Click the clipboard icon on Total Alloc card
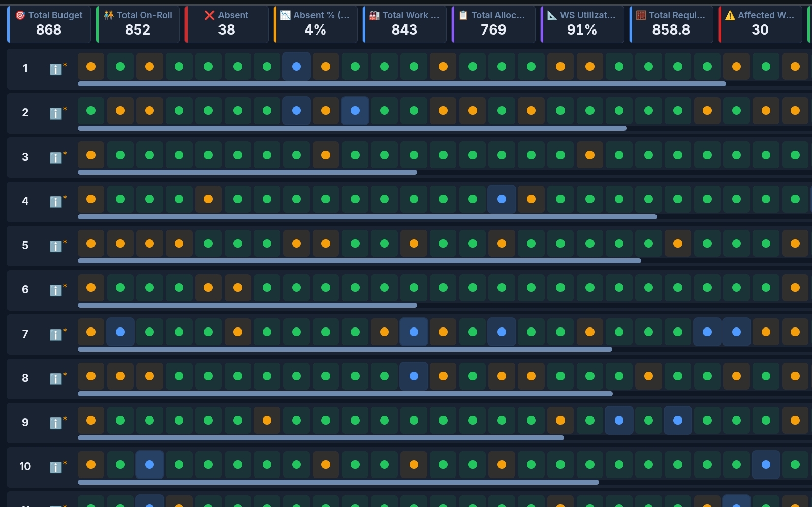This screenshot has height=507, width=812. pos(463,15)
